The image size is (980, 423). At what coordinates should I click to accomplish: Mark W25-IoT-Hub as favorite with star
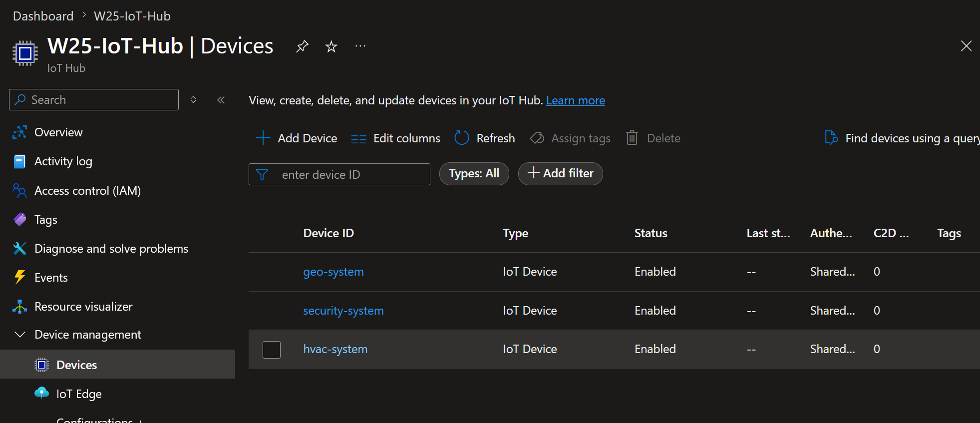[x=331, y=47]
